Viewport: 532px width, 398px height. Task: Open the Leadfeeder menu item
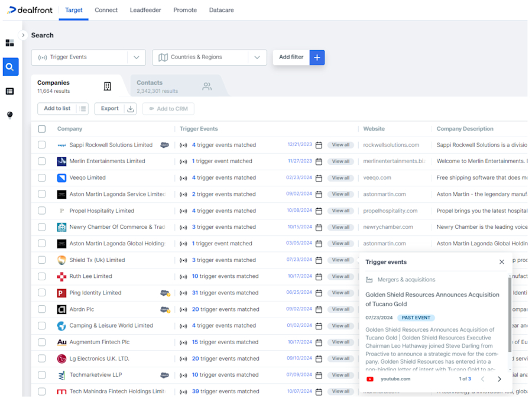pos(145,10)
